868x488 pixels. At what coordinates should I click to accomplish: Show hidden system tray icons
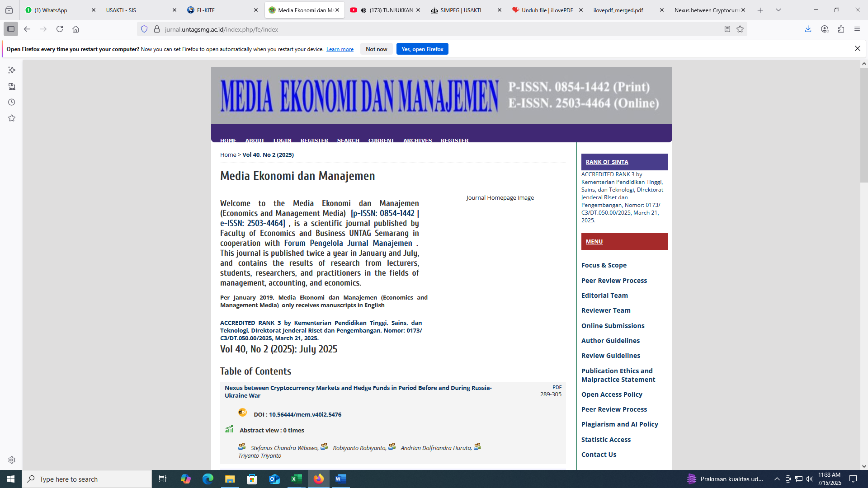[777, 479]
